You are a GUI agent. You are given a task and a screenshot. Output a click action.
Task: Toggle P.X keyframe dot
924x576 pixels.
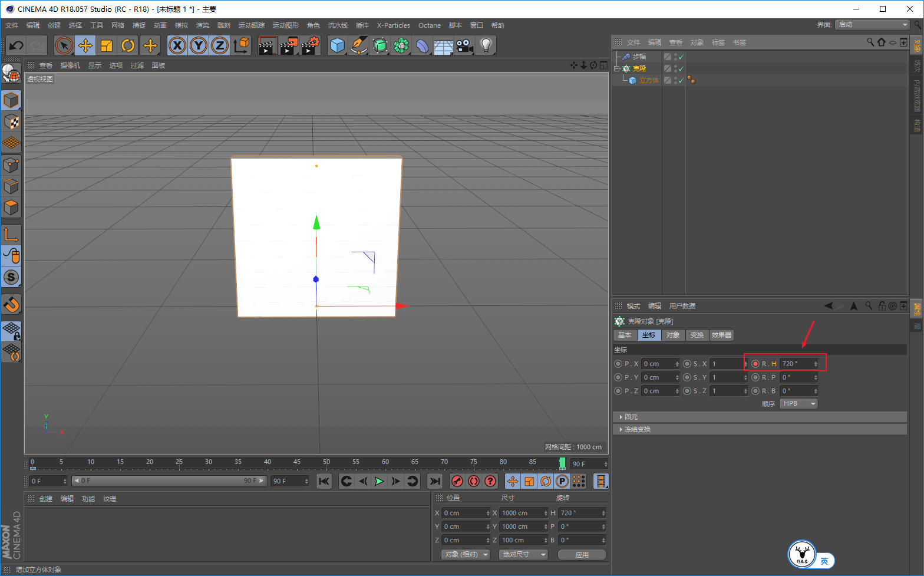tap(618, 364)
